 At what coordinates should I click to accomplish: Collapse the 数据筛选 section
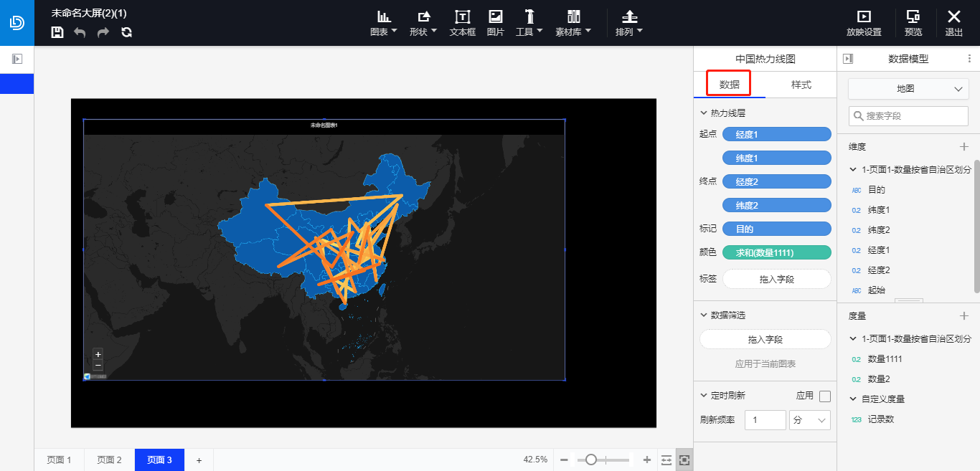(704, 315)
